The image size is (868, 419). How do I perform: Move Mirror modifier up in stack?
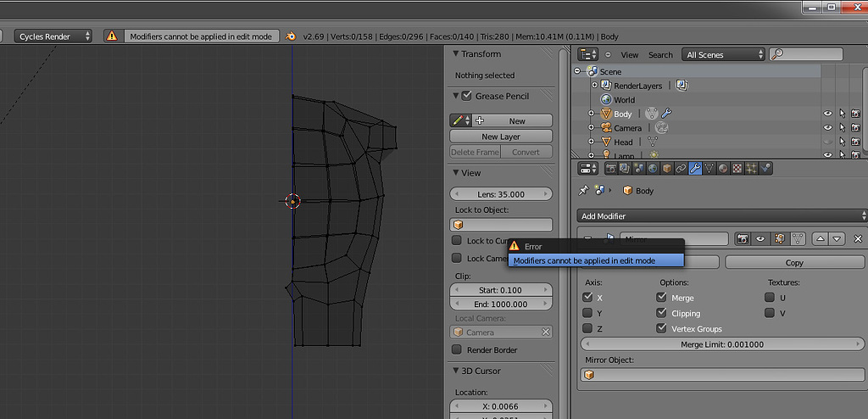point(821,239)
